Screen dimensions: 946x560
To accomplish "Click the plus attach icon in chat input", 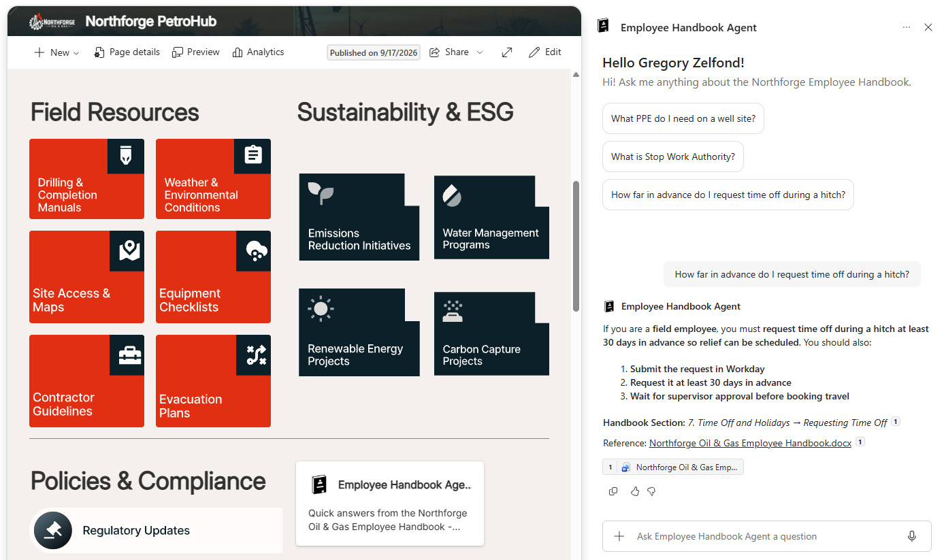I will 619,536.
